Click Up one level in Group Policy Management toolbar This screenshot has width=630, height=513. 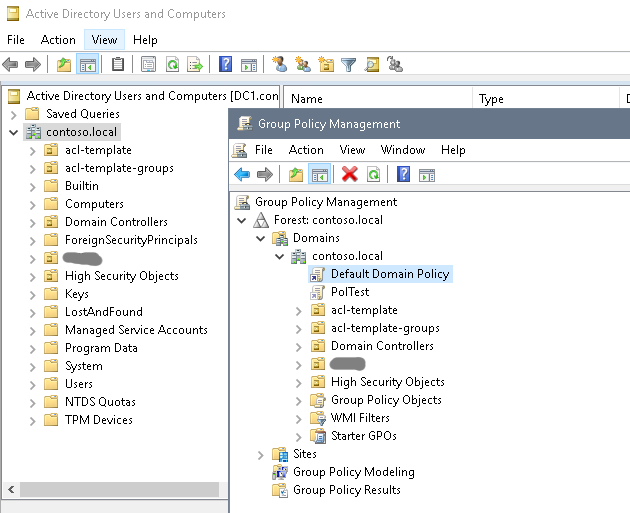[x=296, y=174]
